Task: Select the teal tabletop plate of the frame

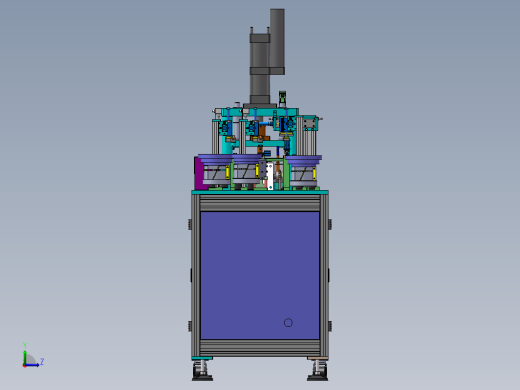Action: pos(260,192)
